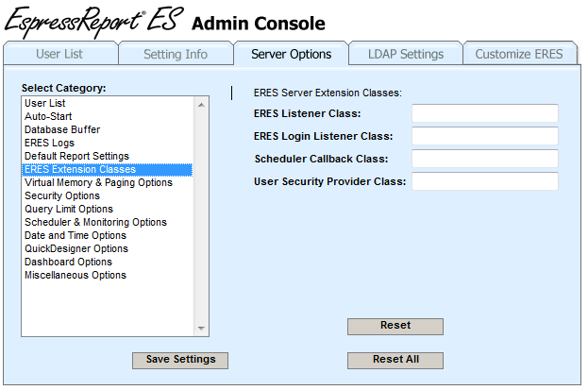Select the Server Options tab
The height and width of the screenshot is (390, 588).
[291, 54]
